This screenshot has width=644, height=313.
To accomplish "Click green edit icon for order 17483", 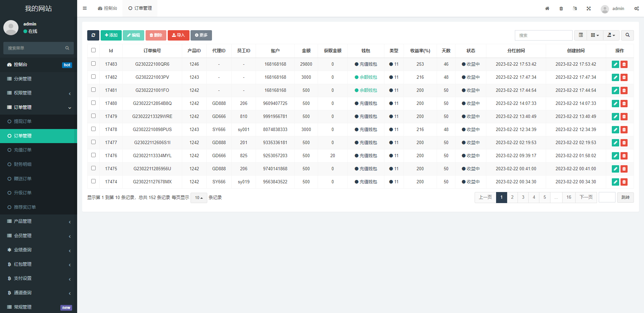I will tap(615, 64).
